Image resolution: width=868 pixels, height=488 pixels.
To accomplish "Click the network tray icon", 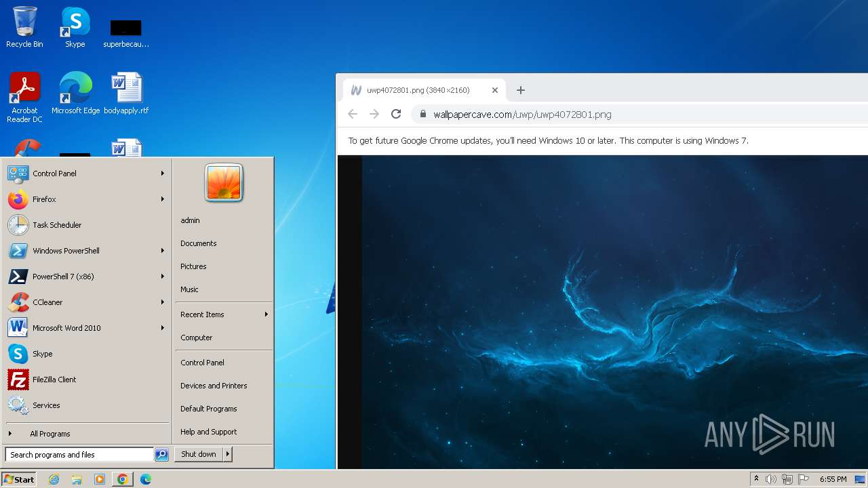I will 787,479.
